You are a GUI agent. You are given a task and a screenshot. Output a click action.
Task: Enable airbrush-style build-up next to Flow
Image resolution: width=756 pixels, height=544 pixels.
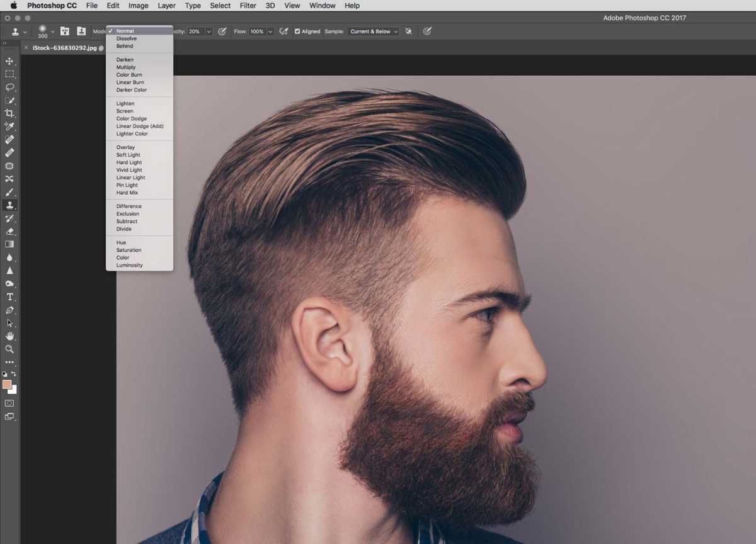283,31
